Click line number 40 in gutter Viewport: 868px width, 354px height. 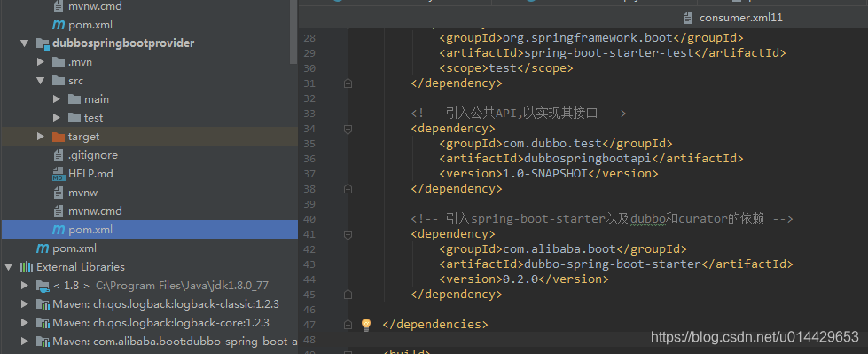[x=309, y=219]
